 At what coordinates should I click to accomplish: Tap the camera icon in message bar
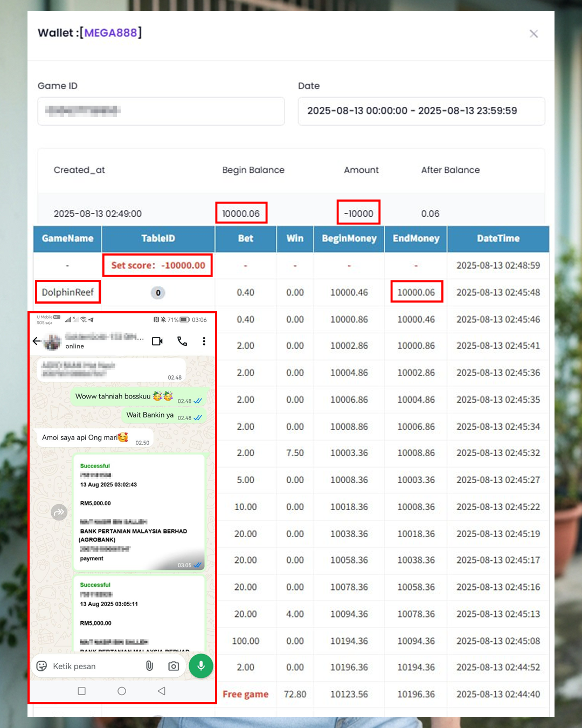pyautogui.click(x=174, y=666)
